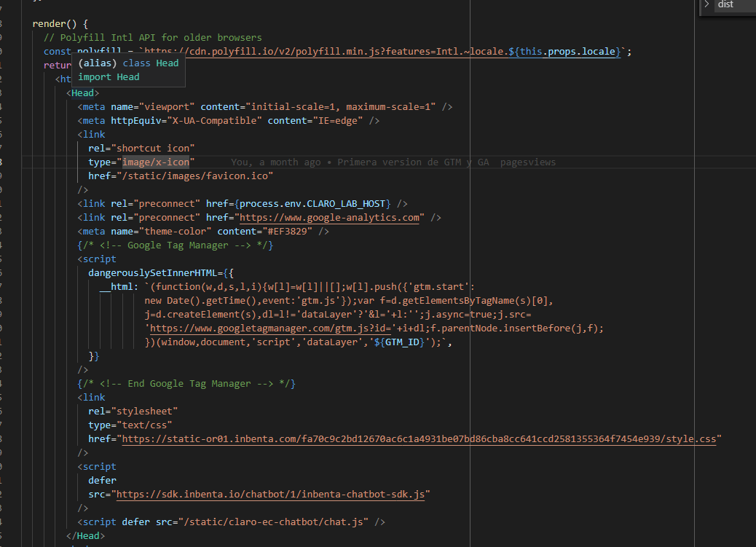
Task: Click '(alias) class Head' in the popup
Action: click(127, 63)
